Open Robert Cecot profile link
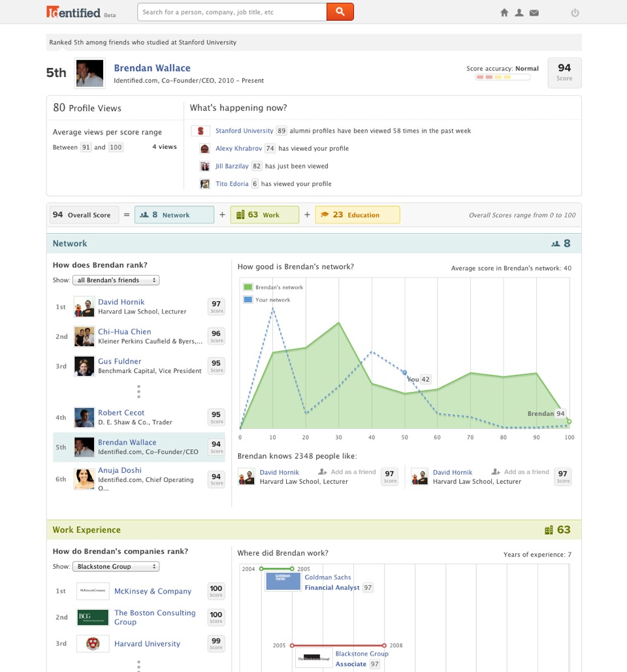The width and height of the screenshot is (627, 672). tap(121, 412)
